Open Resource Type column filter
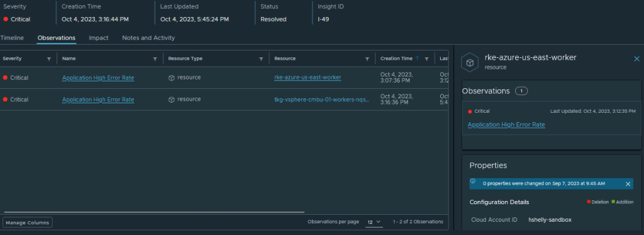This screenshot has height=235, width=644. click(x=261, y=59)
